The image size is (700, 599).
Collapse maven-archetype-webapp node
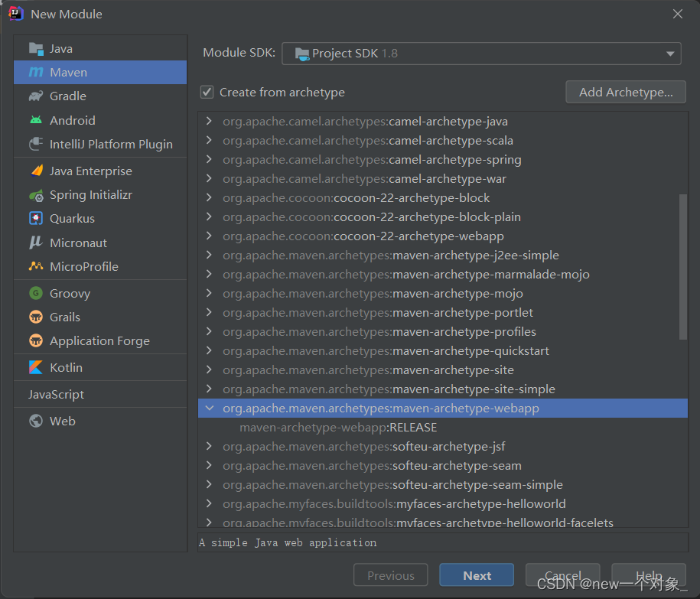pyautogui.click(x=209, y=408)
